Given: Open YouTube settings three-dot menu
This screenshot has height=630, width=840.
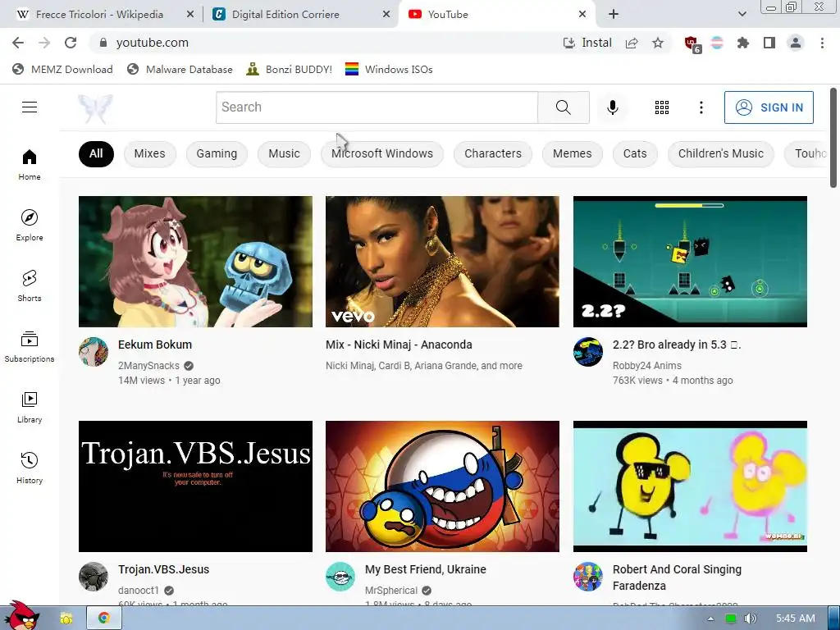Looking at the screenshot, I should [x=701, y=107].
